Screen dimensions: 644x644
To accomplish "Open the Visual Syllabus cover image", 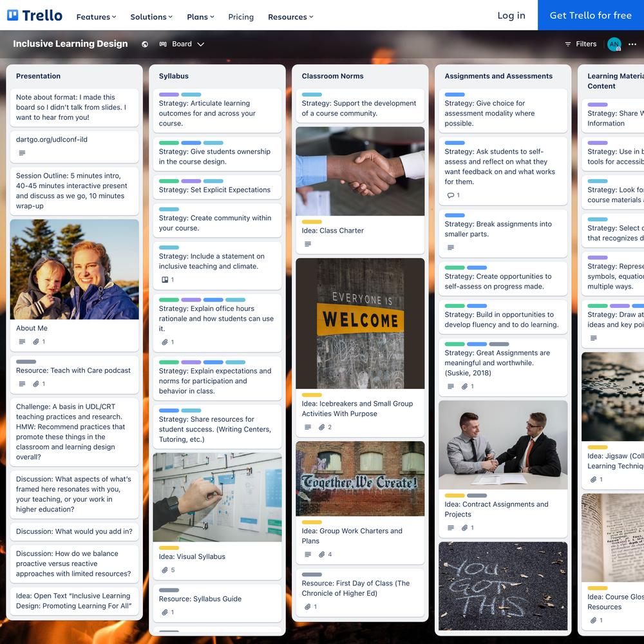I will 217,497.
